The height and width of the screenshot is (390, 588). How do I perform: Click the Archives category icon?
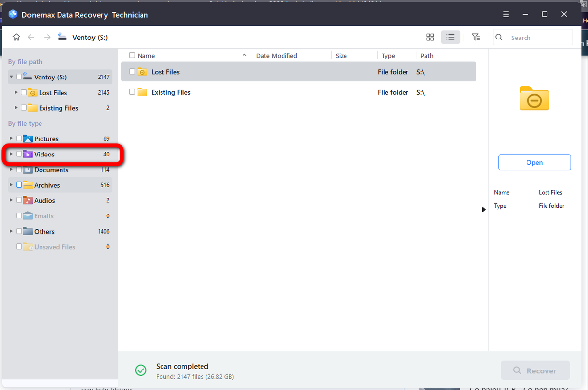point(28,185)
